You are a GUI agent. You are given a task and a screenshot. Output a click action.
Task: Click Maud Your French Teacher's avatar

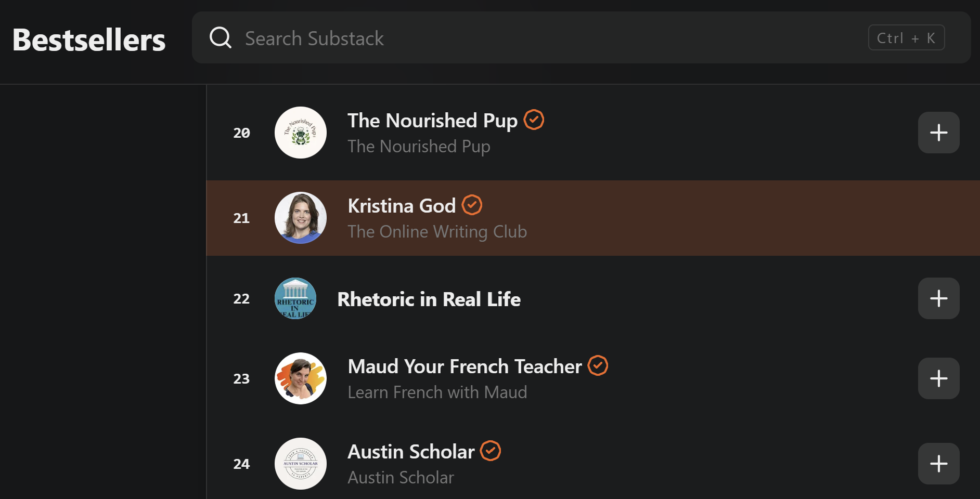click(300, 378)
